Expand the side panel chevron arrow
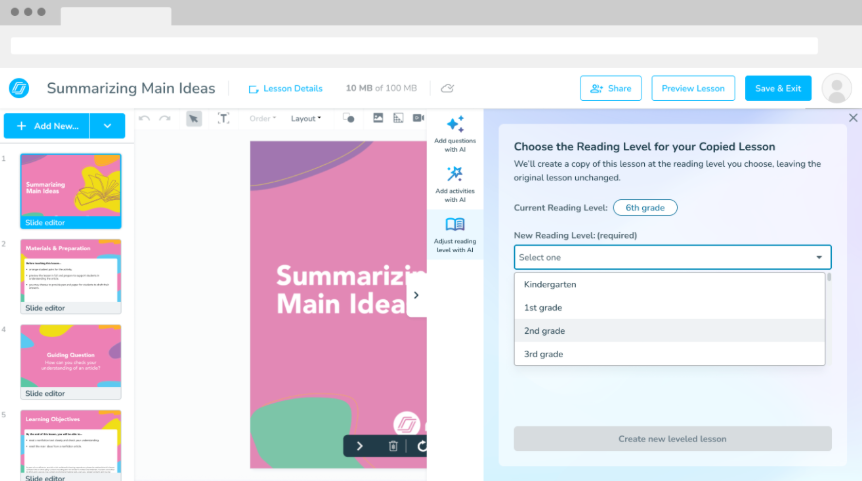 (416, 295)
